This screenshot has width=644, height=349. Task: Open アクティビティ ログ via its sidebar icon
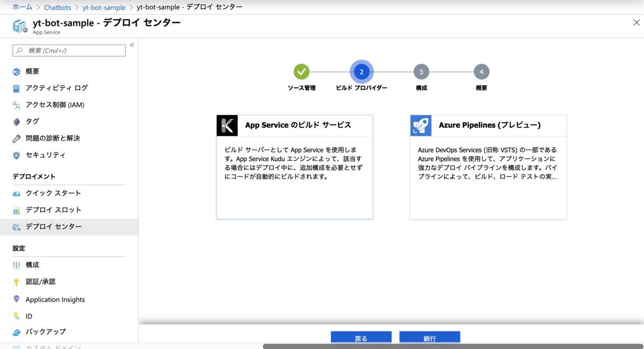[x=16, y=87]
